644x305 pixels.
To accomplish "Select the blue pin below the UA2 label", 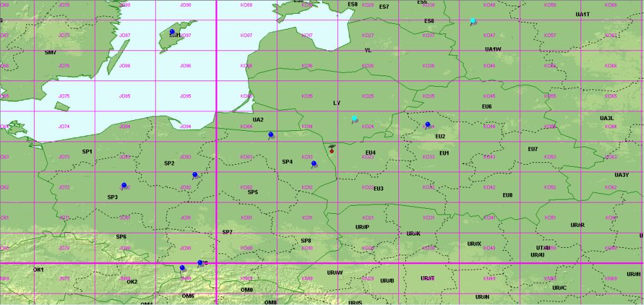I will pyautogui.click(x=270, y=135).
